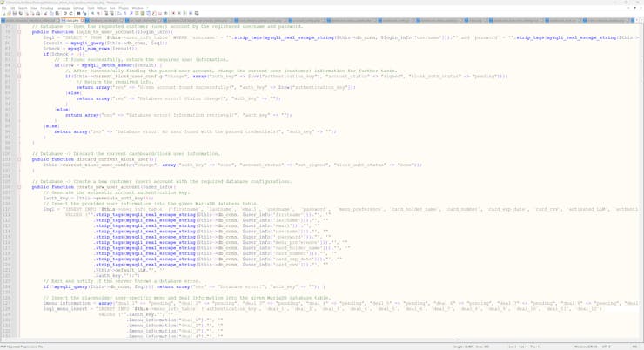Open the Settings menu

tap(78, 8)
